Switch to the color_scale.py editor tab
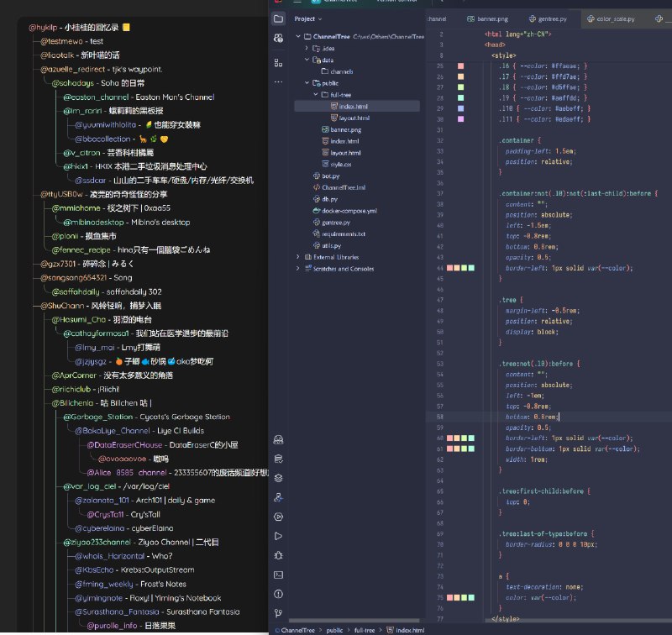Viewport: 672px width, 635px height. [616, 18]
